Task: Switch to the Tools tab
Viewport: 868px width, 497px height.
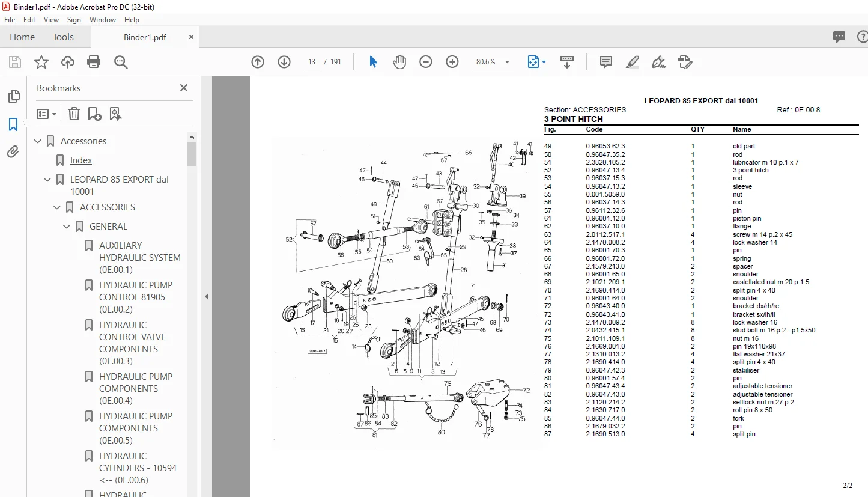Action: (63, 37)
